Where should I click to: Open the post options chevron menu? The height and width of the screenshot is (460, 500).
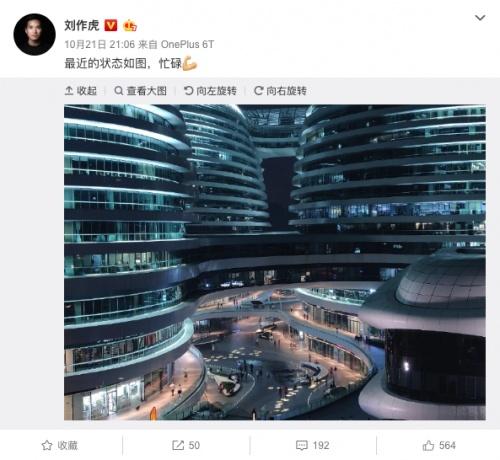coord(480,18)
